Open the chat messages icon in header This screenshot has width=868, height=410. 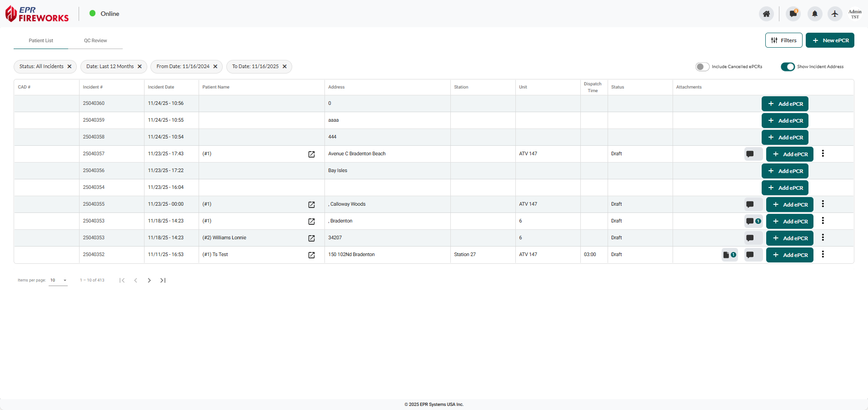pos(793,14)
